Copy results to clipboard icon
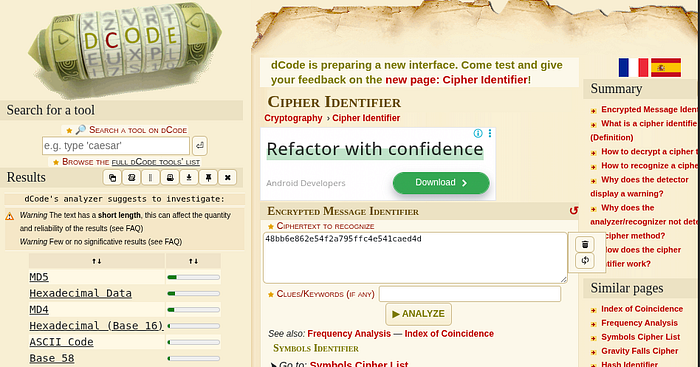 point(112,178)
